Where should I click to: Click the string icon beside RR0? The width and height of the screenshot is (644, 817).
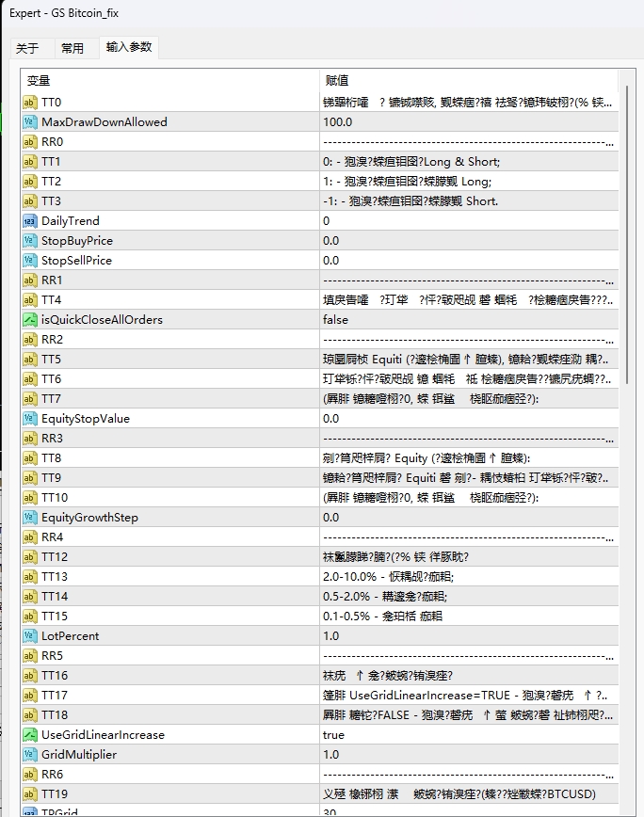point(30,142)
